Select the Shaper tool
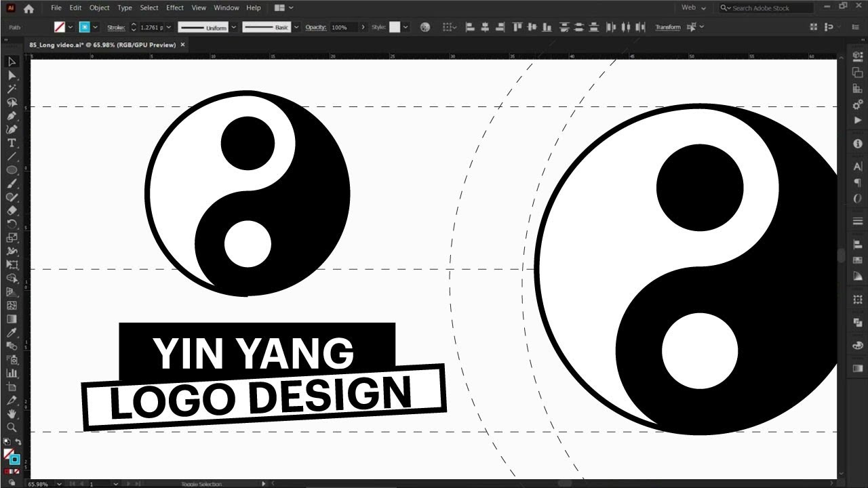This screenshot has width=868, height=488. coord(12,197)
